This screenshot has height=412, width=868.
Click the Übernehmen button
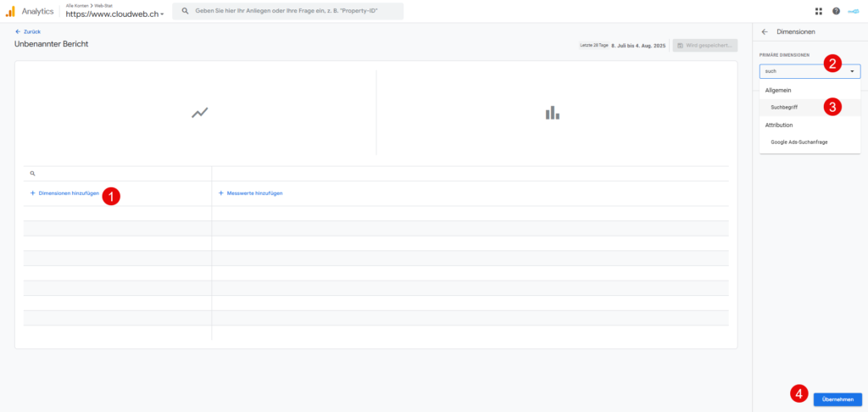coord(837,399)
